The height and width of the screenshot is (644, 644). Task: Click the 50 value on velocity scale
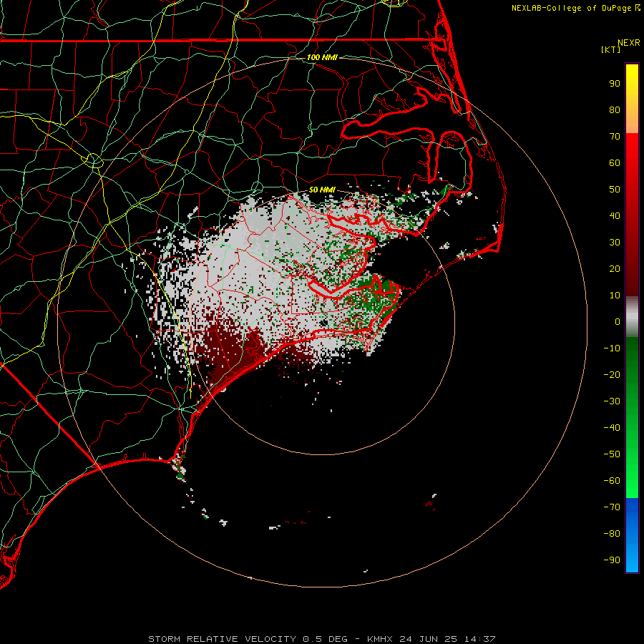pos(615,190)
